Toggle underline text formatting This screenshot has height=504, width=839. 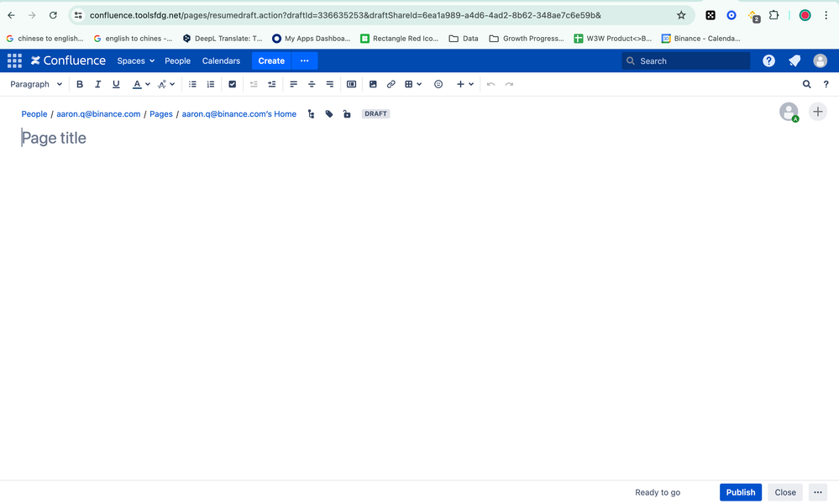116,84
